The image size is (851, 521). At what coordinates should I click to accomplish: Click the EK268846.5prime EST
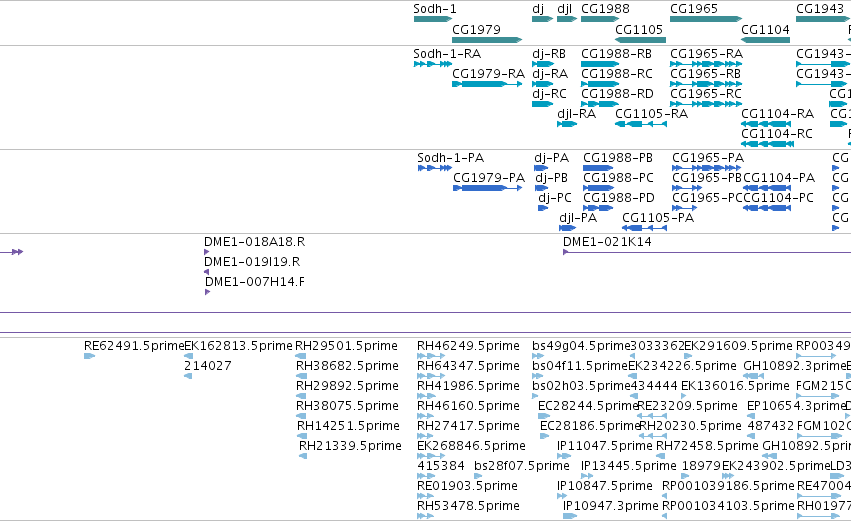(x=431, y=456)
